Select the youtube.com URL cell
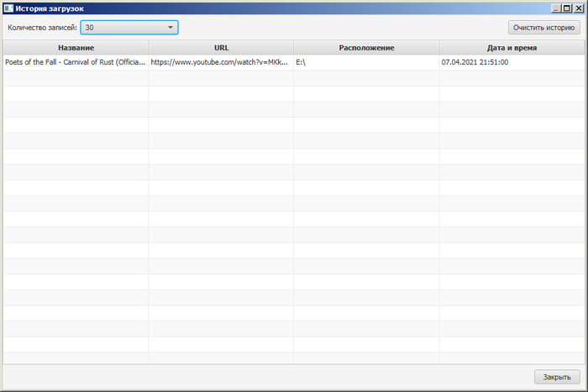 pos(221,62)
